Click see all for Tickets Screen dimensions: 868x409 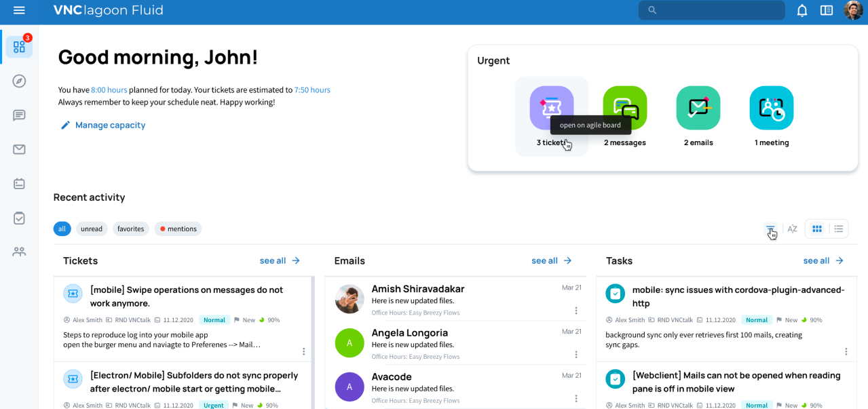coord(279,260)
